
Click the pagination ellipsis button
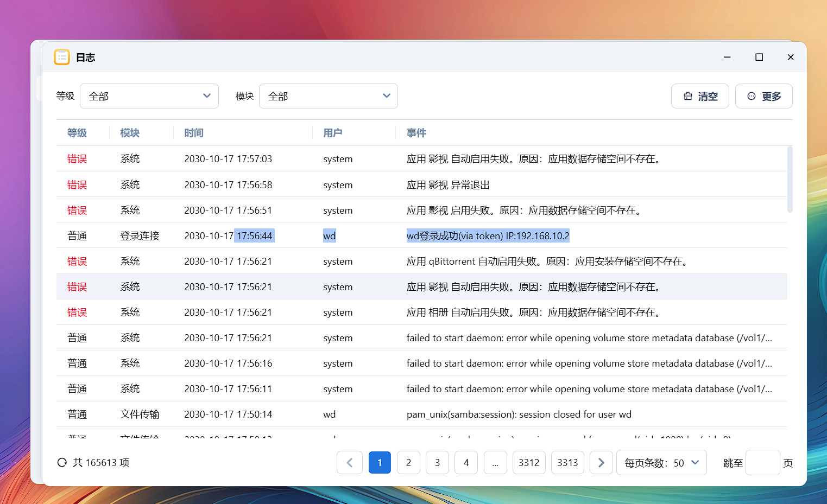tap(495, 463)
